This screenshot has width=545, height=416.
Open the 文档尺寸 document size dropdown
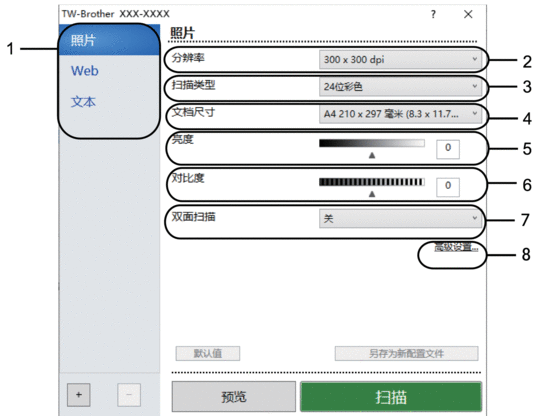click(x=400, y=114)
